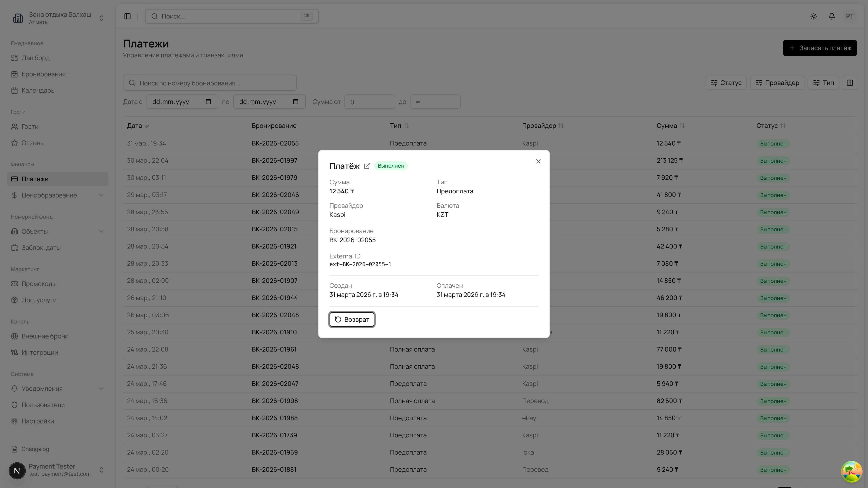Switch theme with sun icon

(x=814, y=16)
